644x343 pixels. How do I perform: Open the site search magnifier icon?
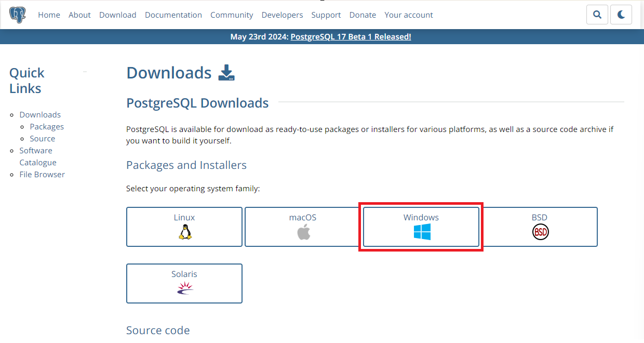pyautogui.click(x=597, y=15)
